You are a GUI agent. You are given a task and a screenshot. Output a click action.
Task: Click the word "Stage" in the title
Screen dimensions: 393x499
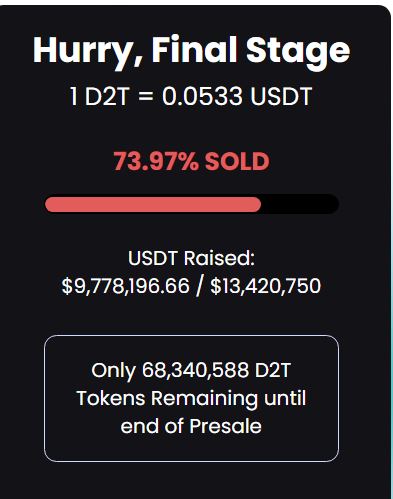[x=298, y=52]
